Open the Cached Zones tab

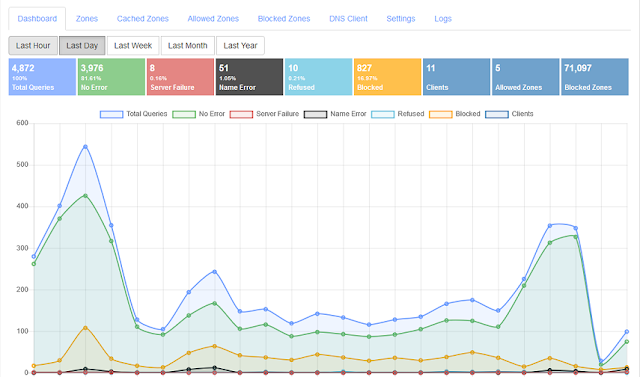(143, 19)
